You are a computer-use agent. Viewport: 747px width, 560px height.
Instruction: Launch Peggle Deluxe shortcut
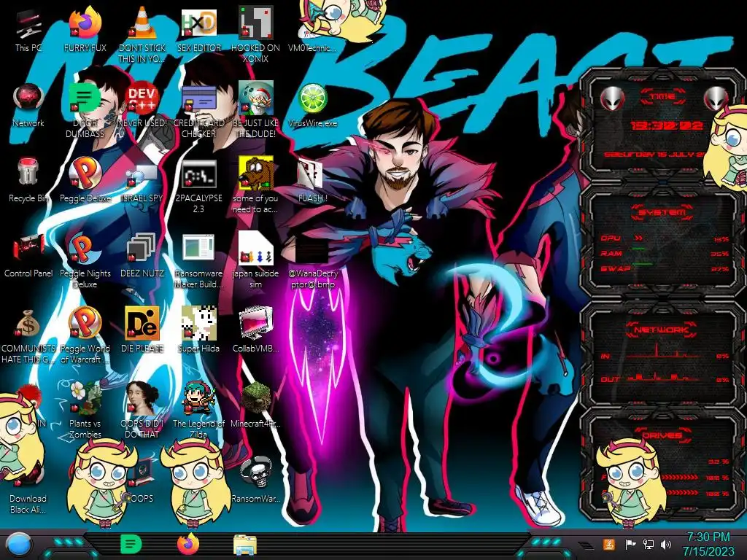85,181
